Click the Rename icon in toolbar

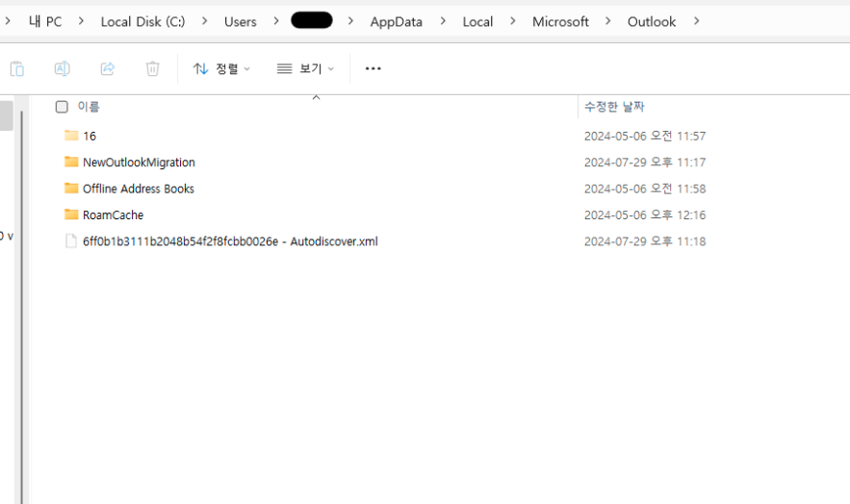62,68
